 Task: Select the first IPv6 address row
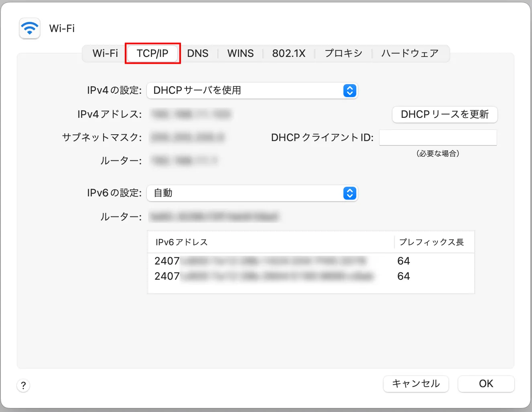[311, 261]
